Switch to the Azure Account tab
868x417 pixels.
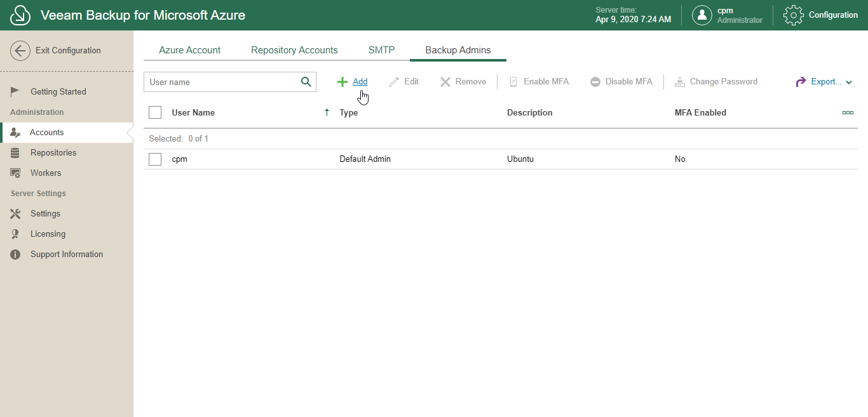click(x=190, y=50)
